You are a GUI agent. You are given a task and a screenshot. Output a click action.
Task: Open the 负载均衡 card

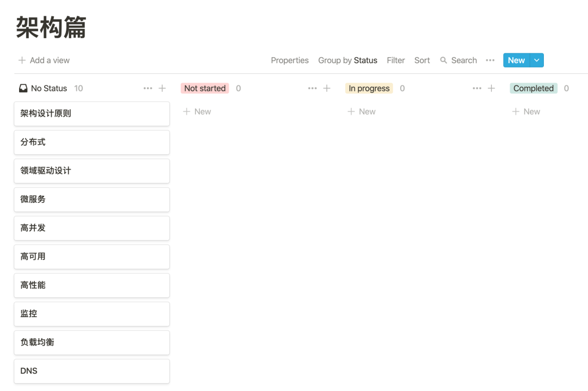[x=92, y=343]
